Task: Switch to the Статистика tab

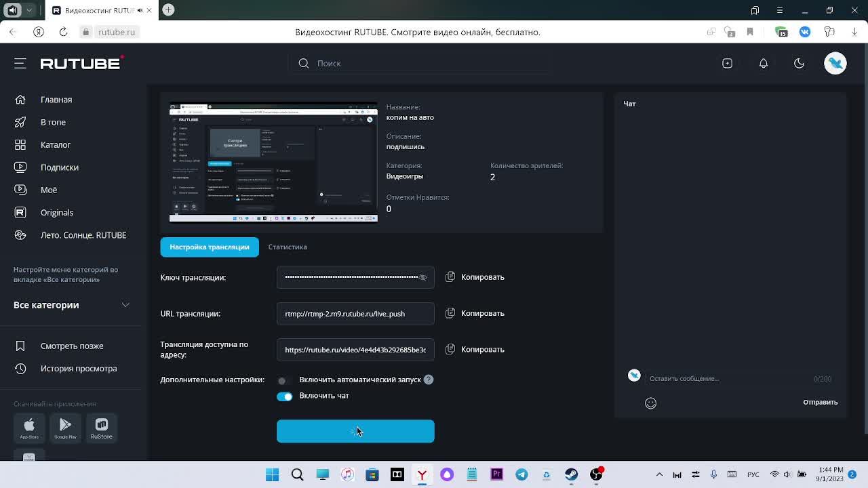Action: [x=288, y=247]
